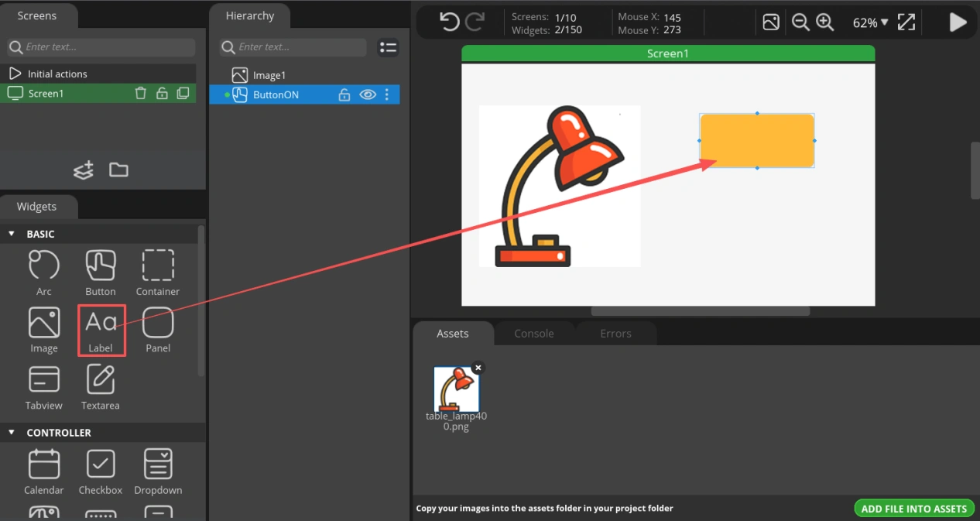Run the project with Play button
The height and width of the screenshot is (521, 980).
[958, 22]
